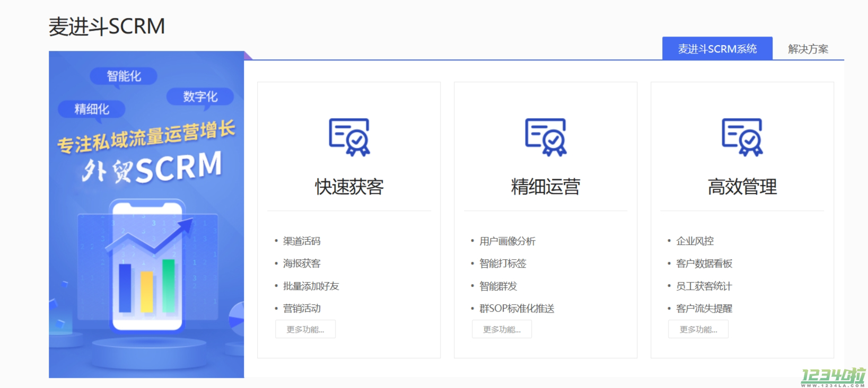This screenshot has height=388, width=868.
Task: Switch to the 麦进斗SCRM系统 tab
Action: [x=717, y=49]
